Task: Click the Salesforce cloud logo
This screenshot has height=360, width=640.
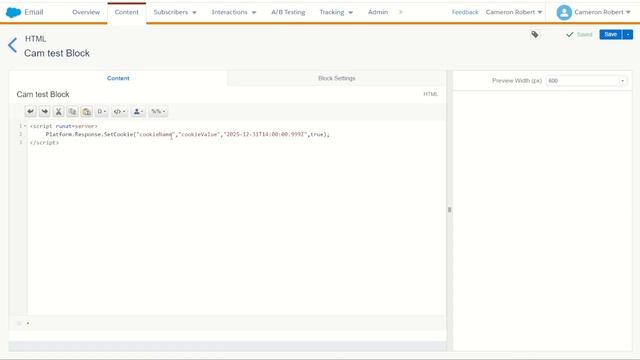Action: (x=13, y=12)
